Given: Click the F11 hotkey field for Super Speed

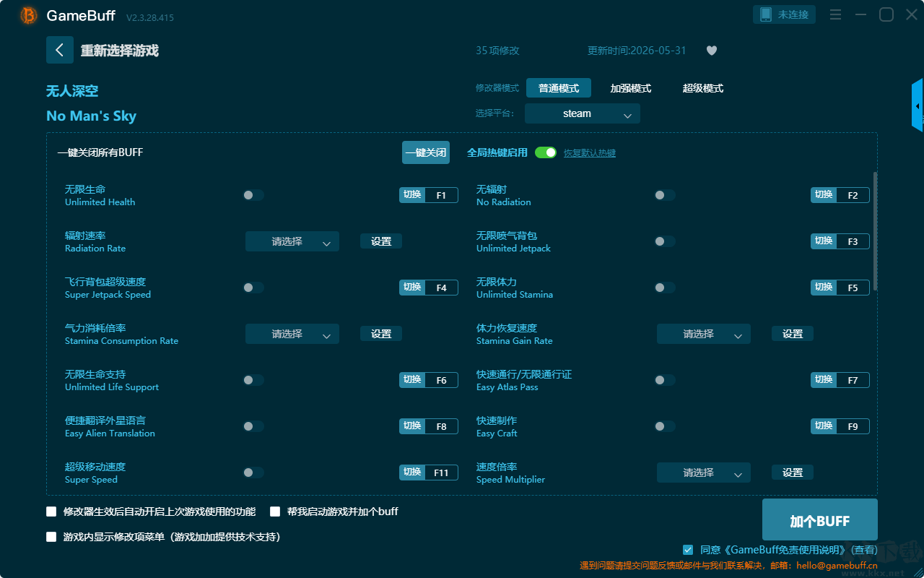Looking at the screenshot, I should pyautogui.click(x=441, y=473).
